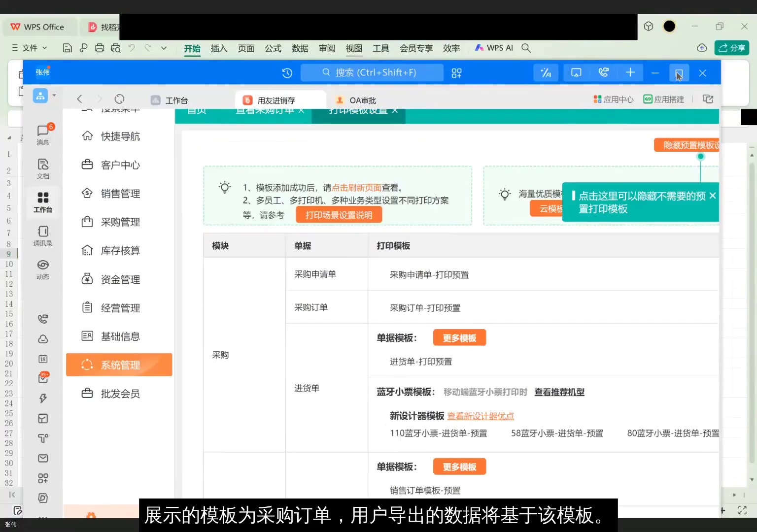This screenshot has width=757, height=532.
Task: Click 更多模板 for 进货单 templates
Action: tap(459, 337)
